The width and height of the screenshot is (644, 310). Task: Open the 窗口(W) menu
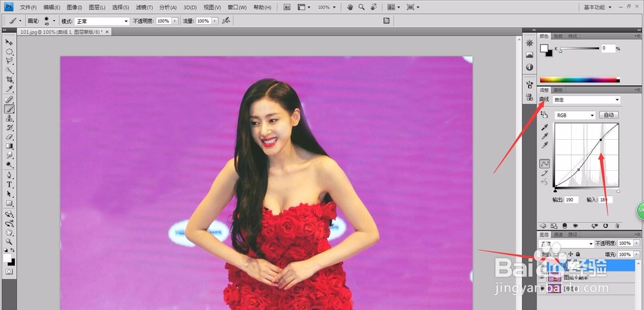[238, 7]
